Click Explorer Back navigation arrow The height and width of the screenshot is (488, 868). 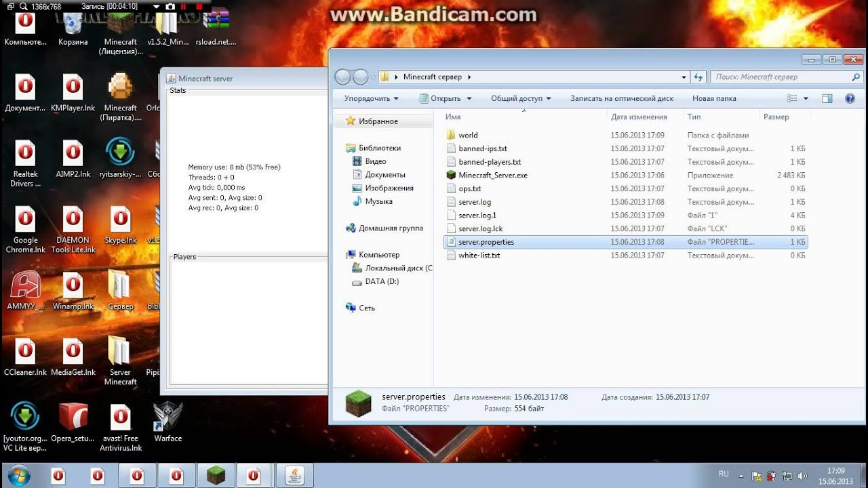[343, 77]
